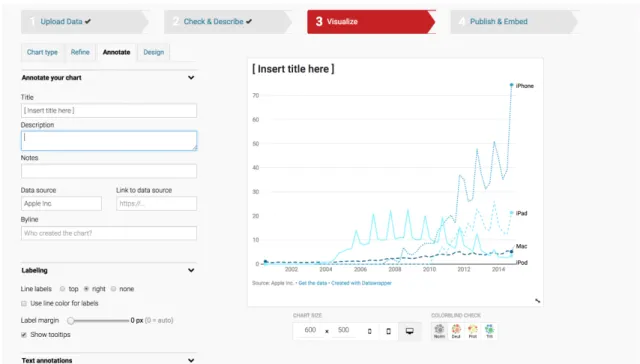Click the chart width field showing 600
The image size is (640, 364).
click(310, 330)
